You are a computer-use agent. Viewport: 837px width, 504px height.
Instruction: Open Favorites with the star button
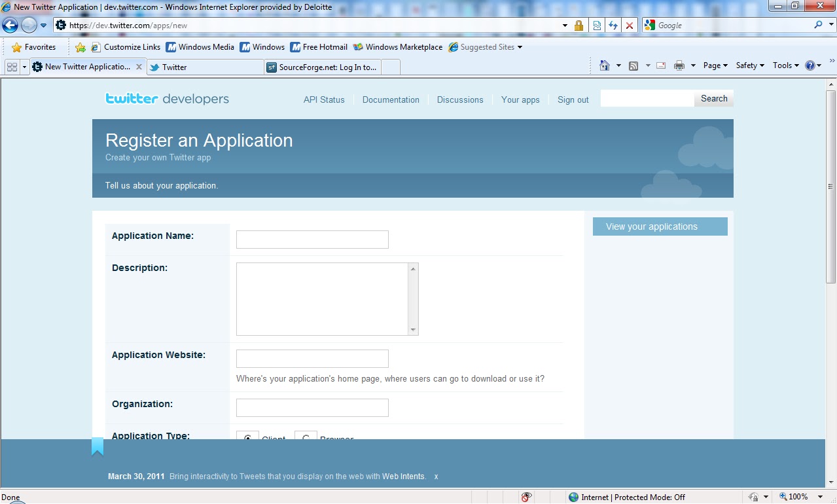[x=34, y=47]
